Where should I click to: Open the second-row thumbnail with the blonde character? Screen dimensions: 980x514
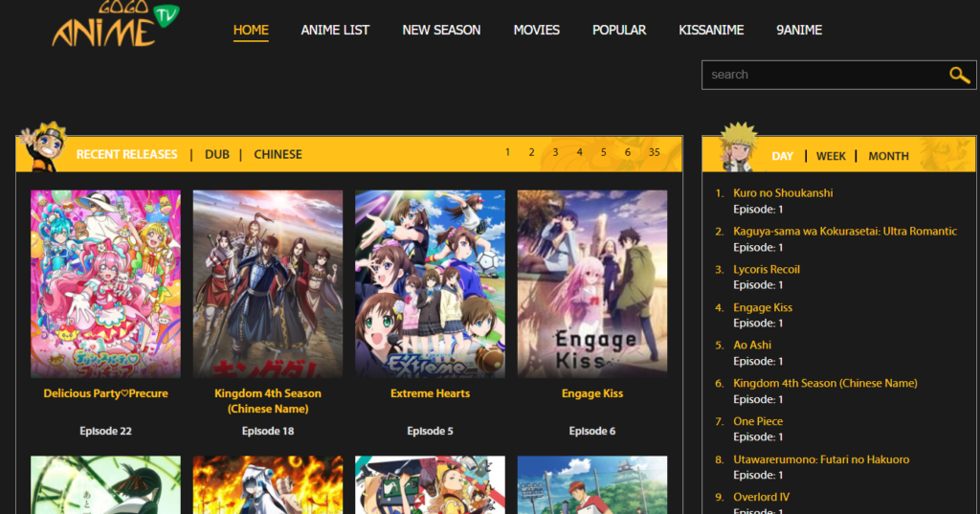pyautogui.click(x=430, y=485)
